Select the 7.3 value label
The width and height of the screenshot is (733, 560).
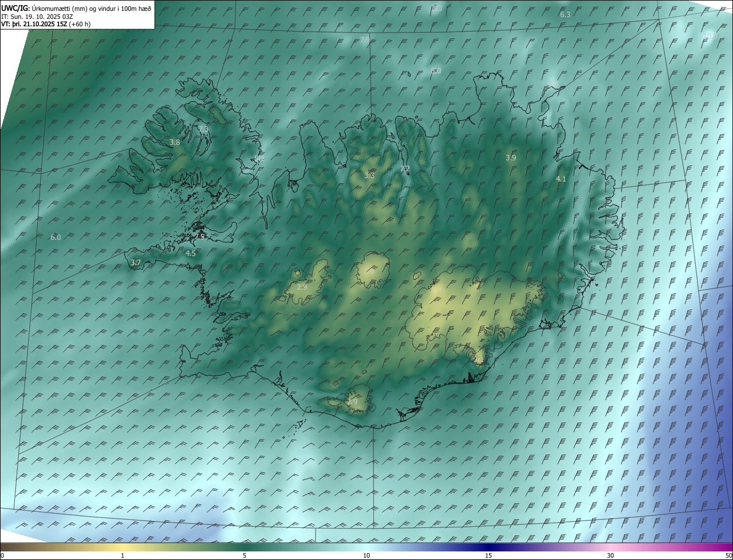coord(203,129)
